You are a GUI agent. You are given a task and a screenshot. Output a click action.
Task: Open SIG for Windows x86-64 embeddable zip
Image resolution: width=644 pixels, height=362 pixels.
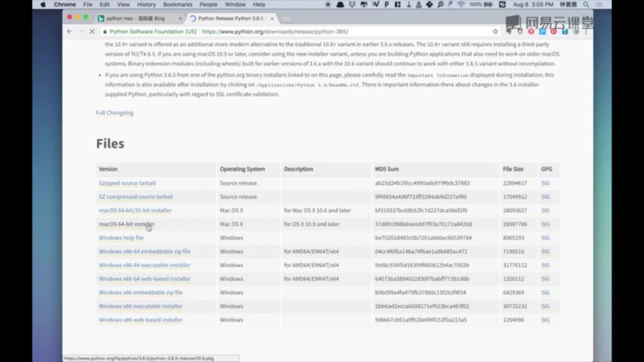click(546, 251)
